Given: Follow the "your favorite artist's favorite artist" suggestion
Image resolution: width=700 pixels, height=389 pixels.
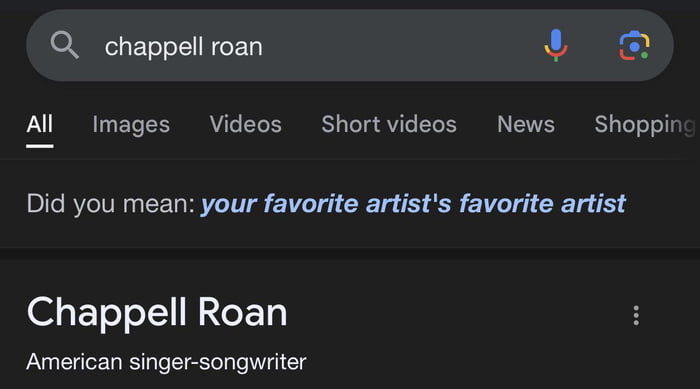Looking at the screenshot, I should pos(413,204).
